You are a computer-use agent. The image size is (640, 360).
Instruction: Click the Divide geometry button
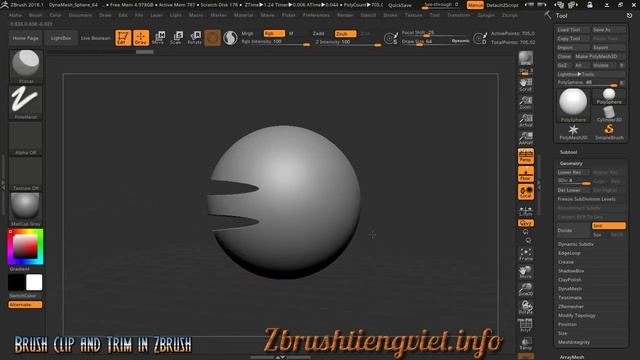coord(573,231)
